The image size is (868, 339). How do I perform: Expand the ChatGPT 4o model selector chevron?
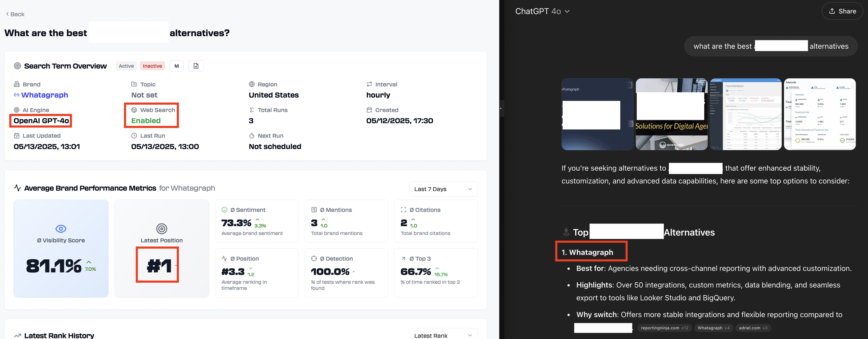[x=567, y=11]
